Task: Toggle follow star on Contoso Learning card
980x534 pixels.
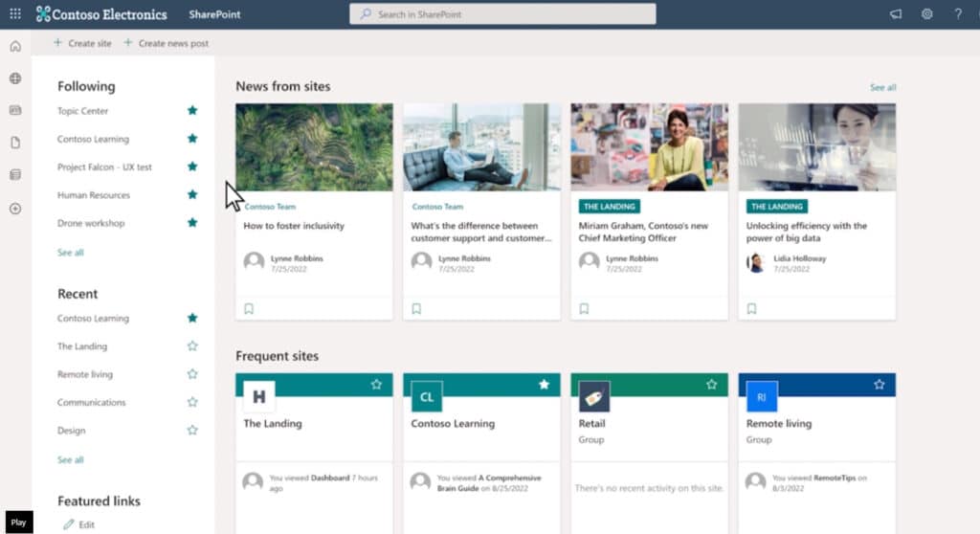Action: pyautogui.click(x=544, y=385)
